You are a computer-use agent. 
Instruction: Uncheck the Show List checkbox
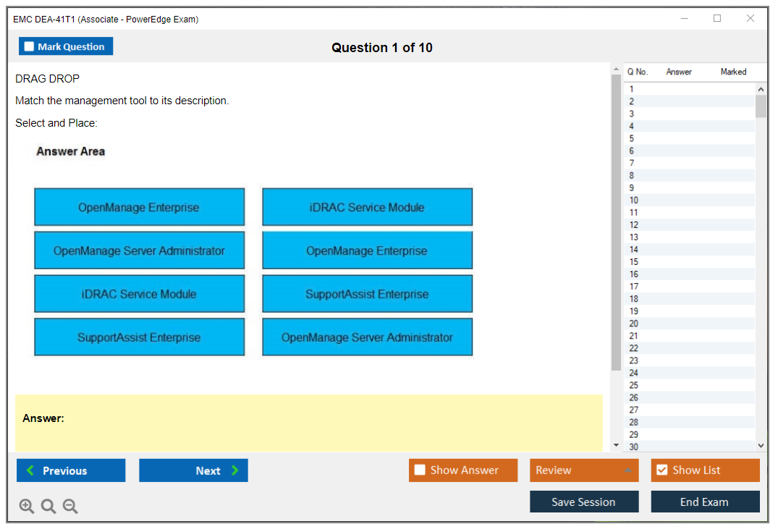(661, 470)
